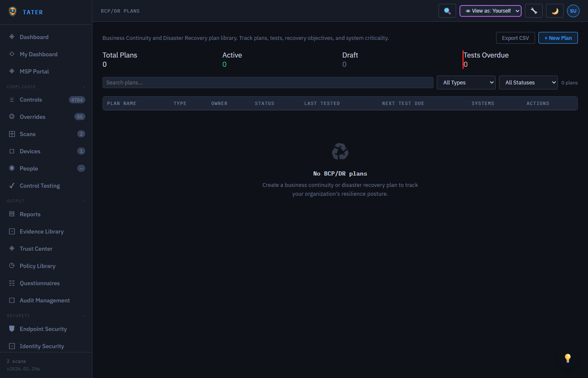This screenshot has width=588, height=378.
Task: Click the Identity Security box icon
Action: coord(12,346)
